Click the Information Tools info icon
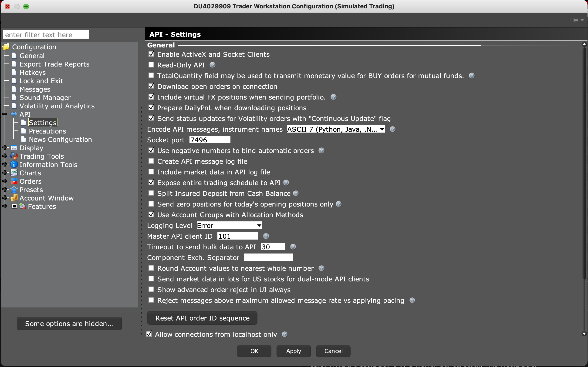Screen dimensions: 588x367 pos(14,165)
